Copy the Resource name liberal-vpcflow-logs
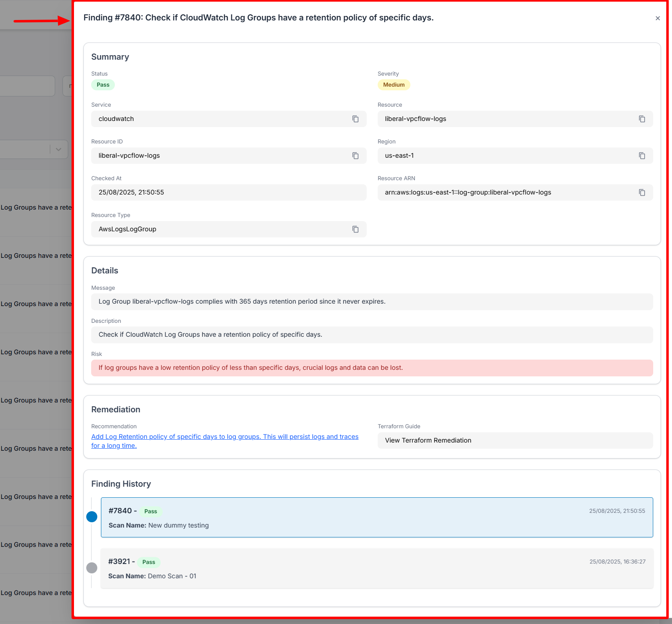Screen dimensions: 672x624 coord(642,119)
